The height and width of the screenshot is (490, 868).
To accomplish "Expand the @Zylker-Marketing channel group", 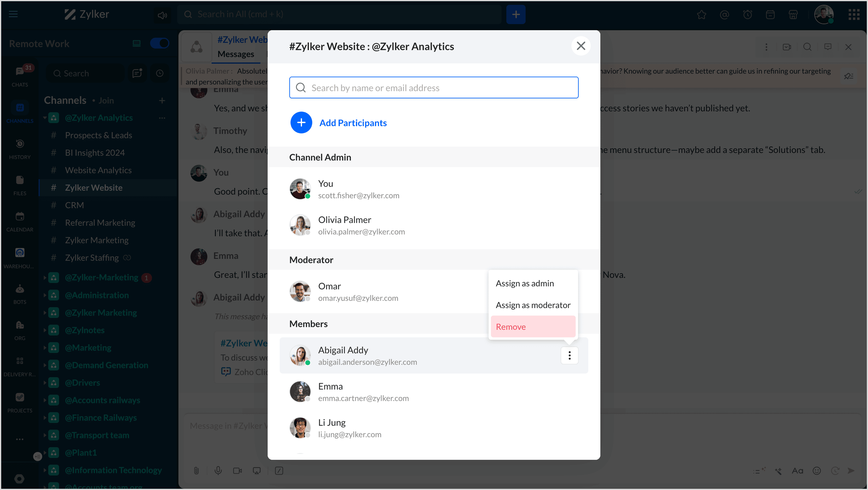I will [x=45, y=278].
